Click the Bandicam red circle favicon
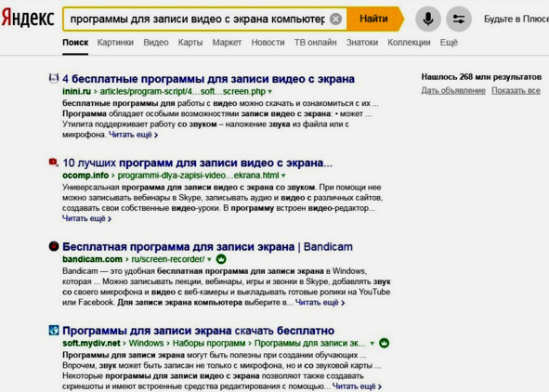 tap(54, 246)
